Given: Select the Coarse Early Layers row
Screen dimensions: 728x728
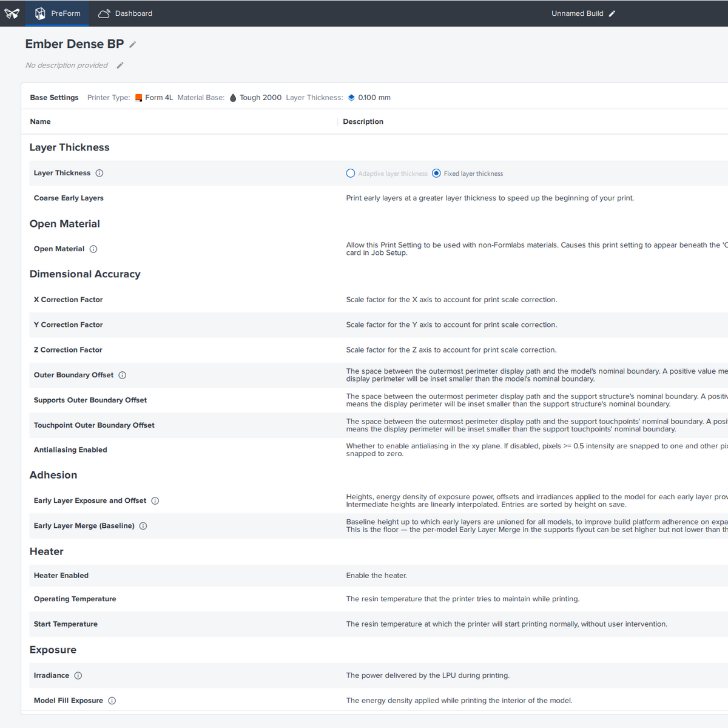Looking at the screenshot, I should (x=379, y=198).
